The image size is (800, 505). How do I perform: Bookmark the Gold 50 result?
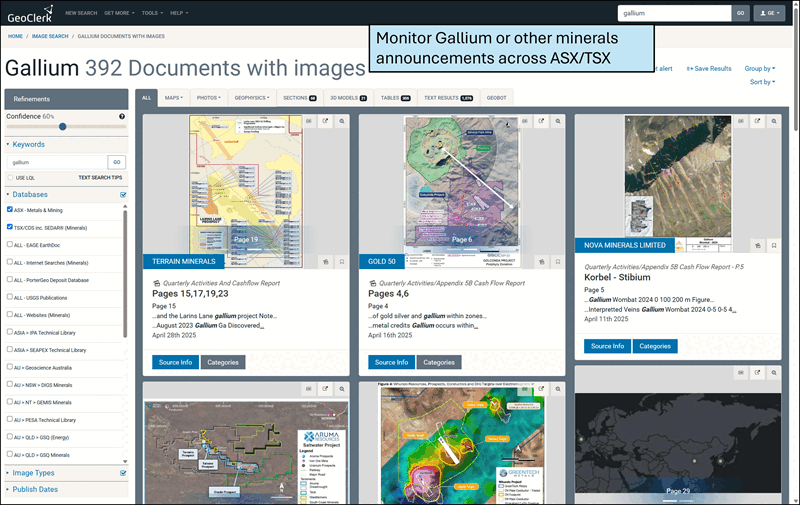click(558, 261)
